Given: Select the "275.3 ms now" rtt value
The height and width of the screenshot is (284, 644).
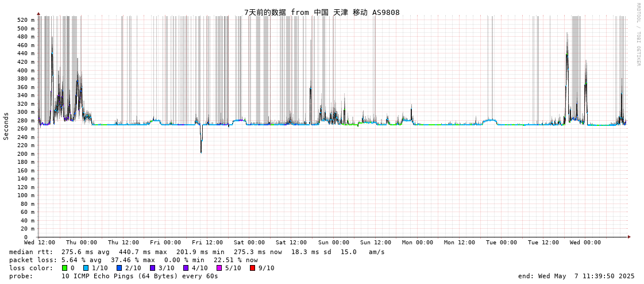Looking at the screenshot, I should click(258, 252).
